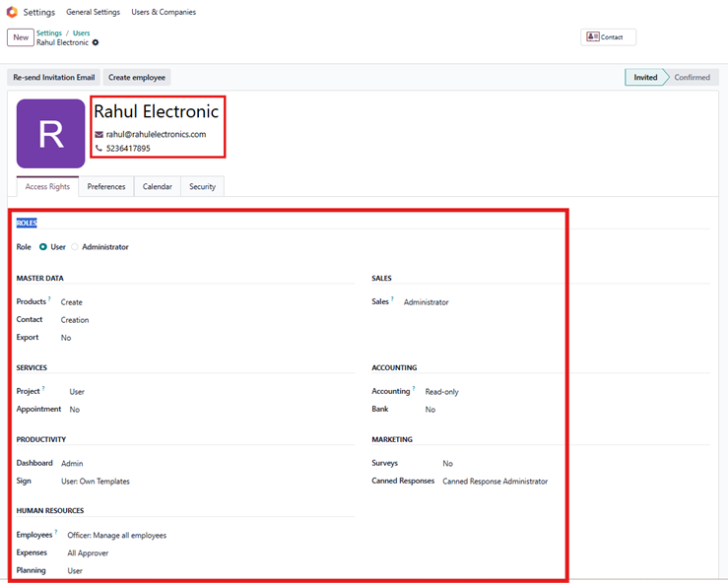
Task: Click the help tooltip icon beside Accounting
Action: pos(415,389)
